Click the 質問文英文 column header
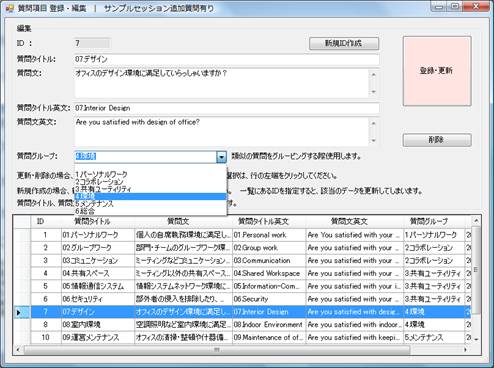The width and height of the screenshot is (494, 368). click(x=355, y=222)
